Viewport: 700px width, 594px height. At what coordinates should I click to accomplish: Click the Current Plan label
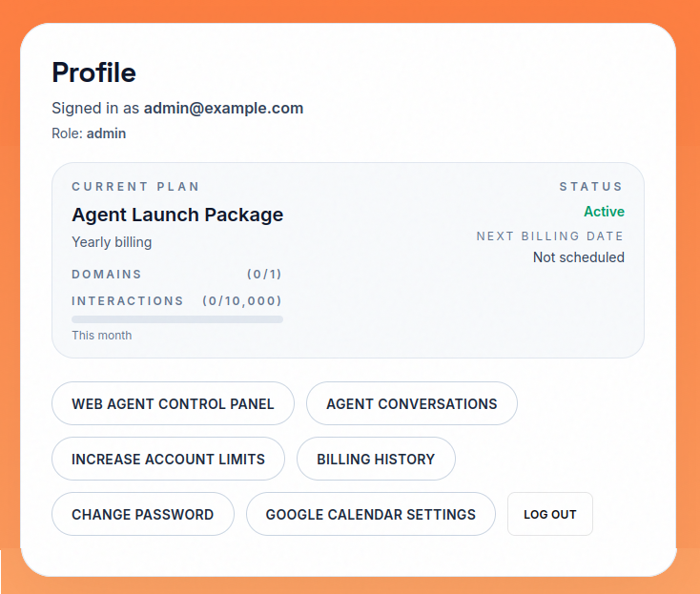[135, 187]
